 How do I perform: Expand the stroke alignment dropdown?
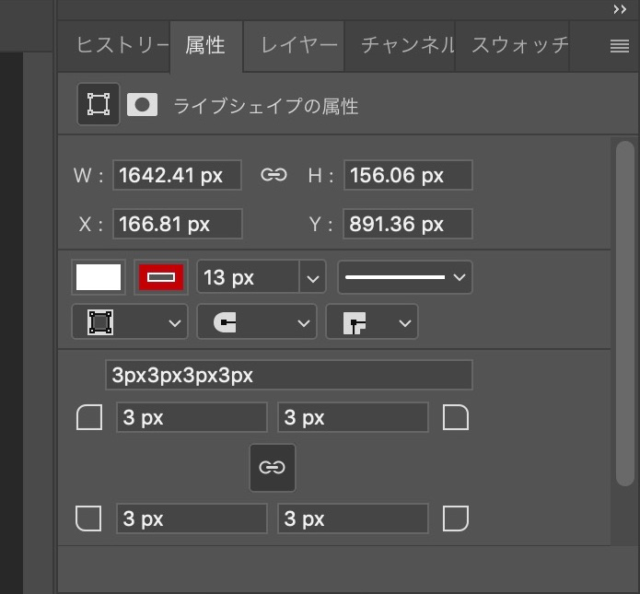(x=130, y=322)
